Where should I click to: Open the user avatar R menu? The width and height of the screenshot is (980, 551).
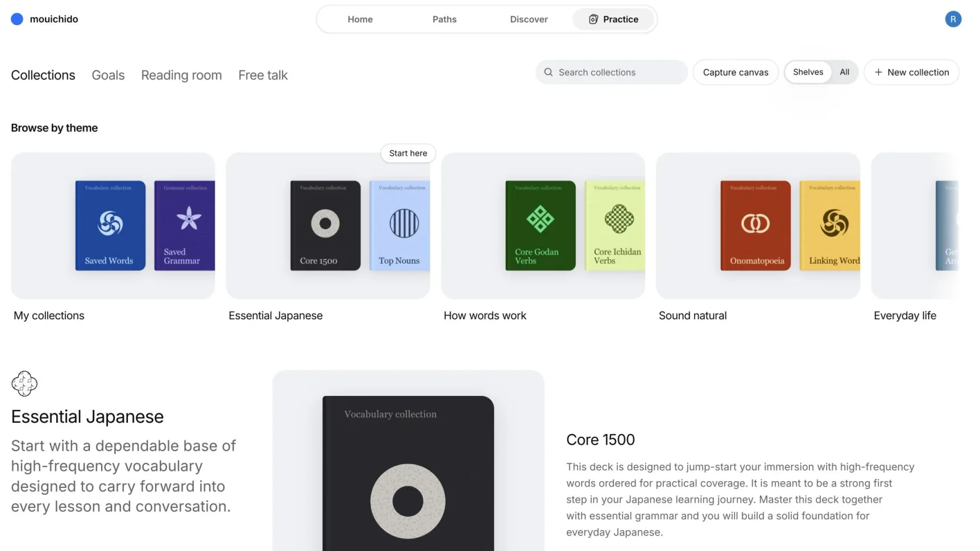[953, 19]
